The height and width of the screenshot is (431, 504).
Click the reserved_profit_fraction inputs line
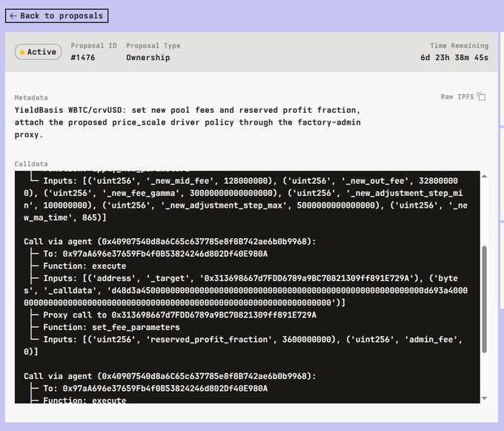[x=243, y=346]
